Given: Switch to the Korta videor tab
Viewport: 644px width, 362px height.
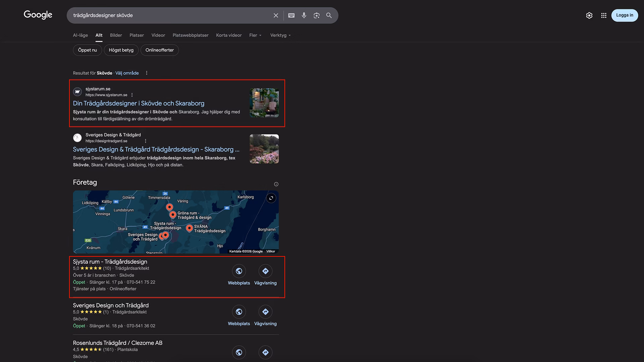Looking at the screenshot, I should (229, 35).
